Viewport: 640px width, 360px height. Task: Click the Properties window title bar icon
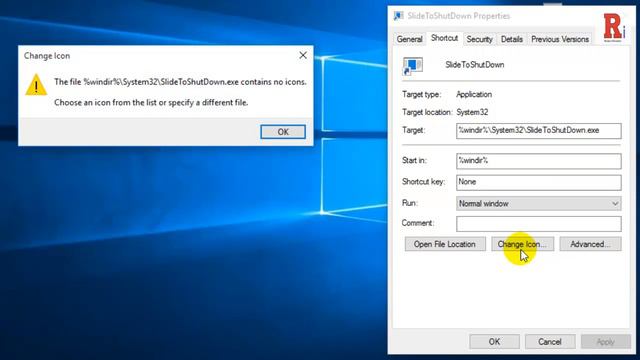(x=398, y=16)
